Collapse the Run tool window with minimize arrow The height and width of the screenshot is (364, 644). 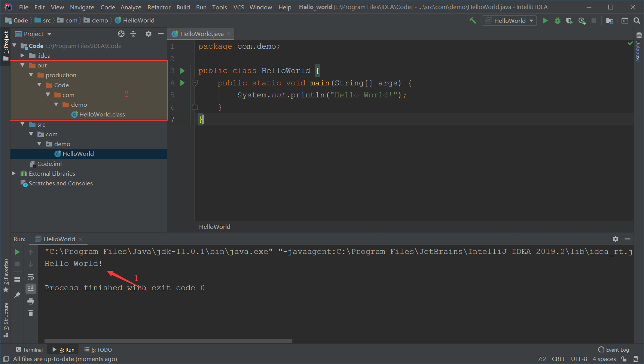(x=628, y=239)
